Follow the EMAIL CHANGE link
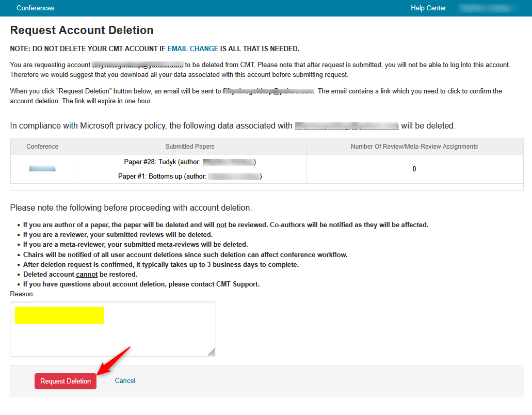532x415 pixels. tap(192, 49)
